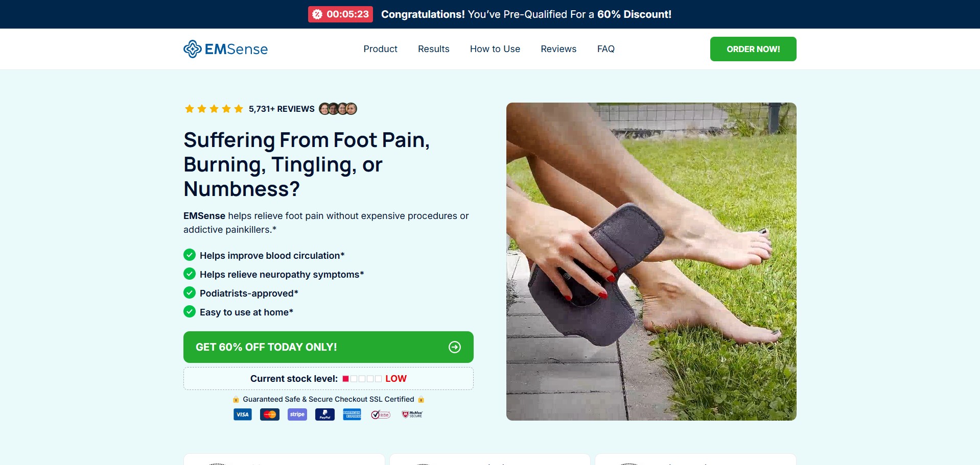
Task: Click the countdown timer discount icon
Action: [317, 14]
